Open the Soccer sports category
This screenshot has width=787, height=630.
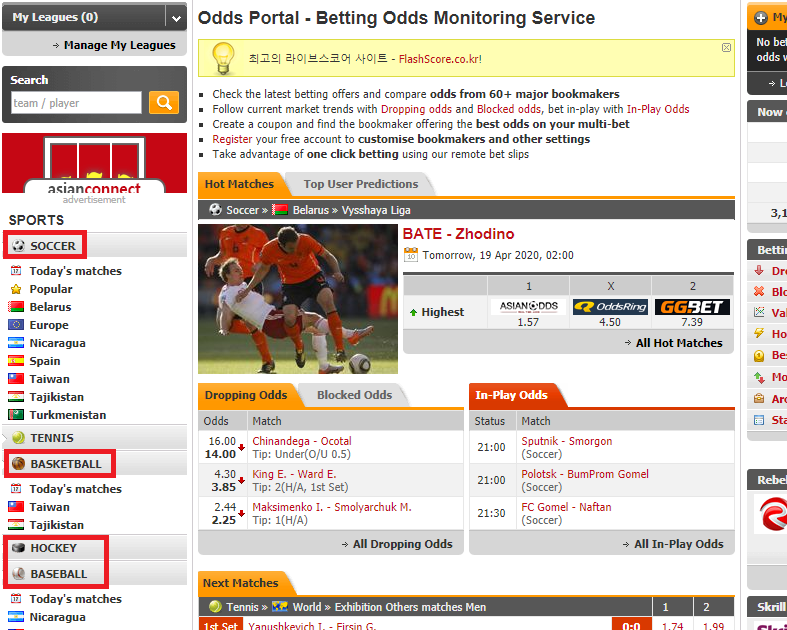tap(52, 246)
